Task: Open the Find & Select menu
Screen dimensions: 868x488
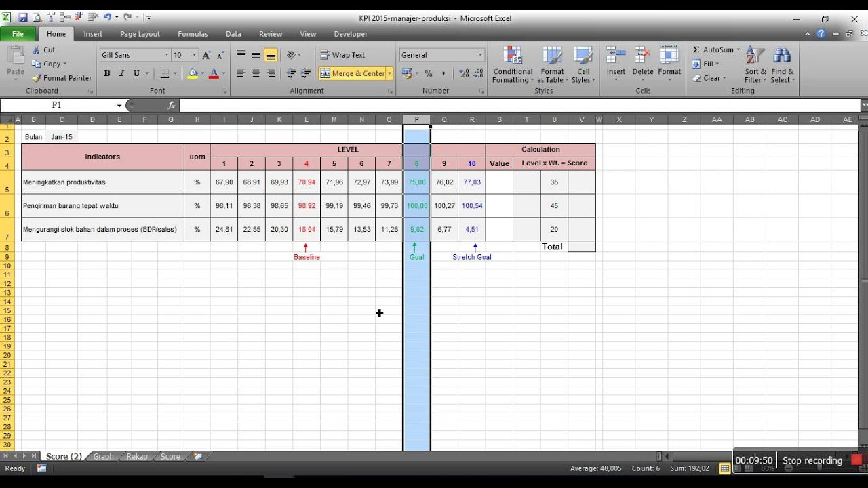Action: tap(783, 64)
